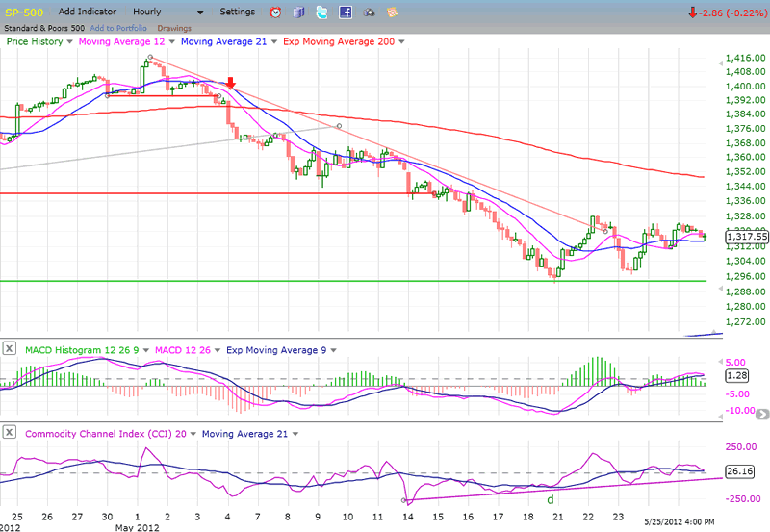Share chart via Twitter bird icon
The height and width of the screenshot is (532, 770).
point(321,13)
